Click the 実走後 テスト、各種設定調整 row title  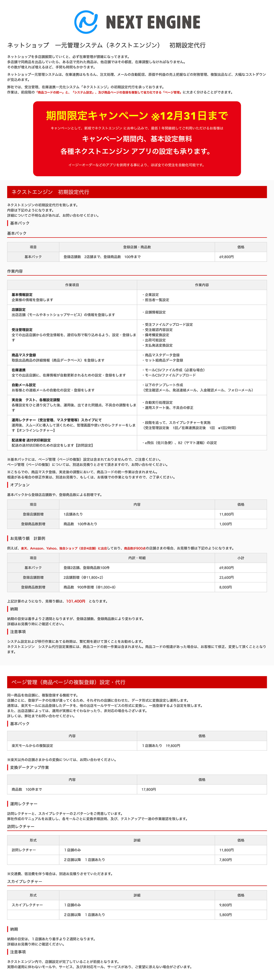[x=36, y=400]
